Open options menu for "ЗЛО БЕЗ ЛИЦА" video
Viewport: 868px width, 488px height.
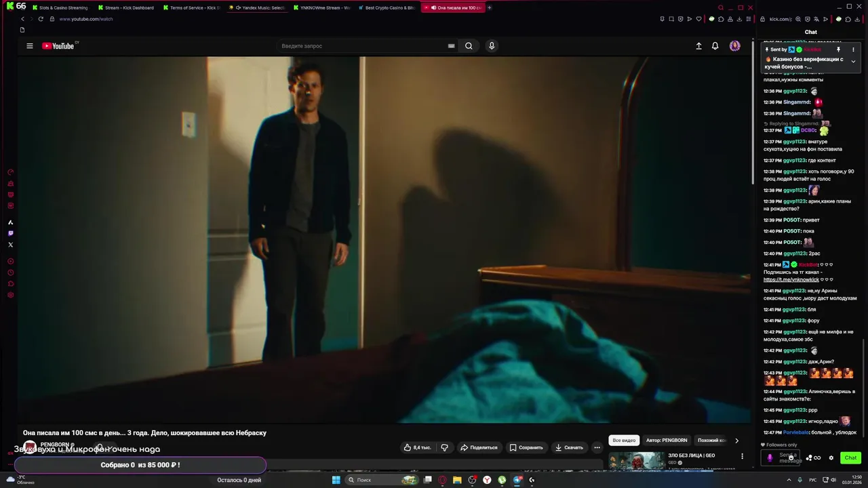742,456
